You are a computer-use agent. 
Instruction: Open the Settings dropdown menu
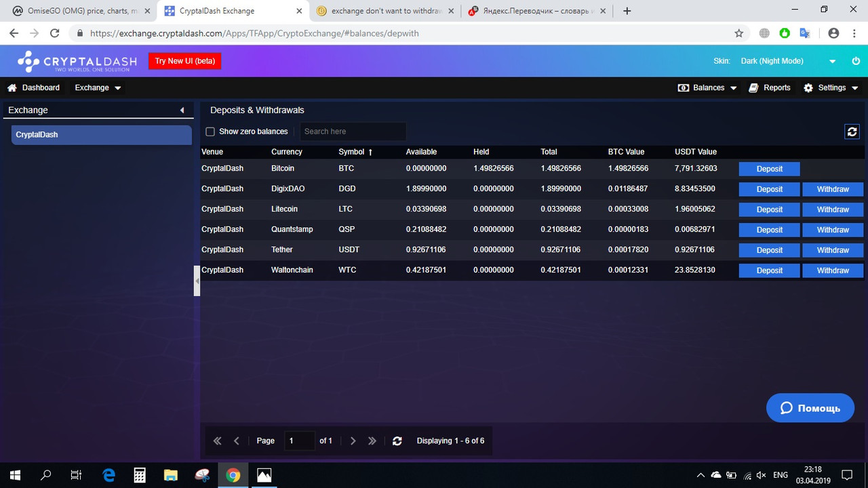(x=831, y=87)
